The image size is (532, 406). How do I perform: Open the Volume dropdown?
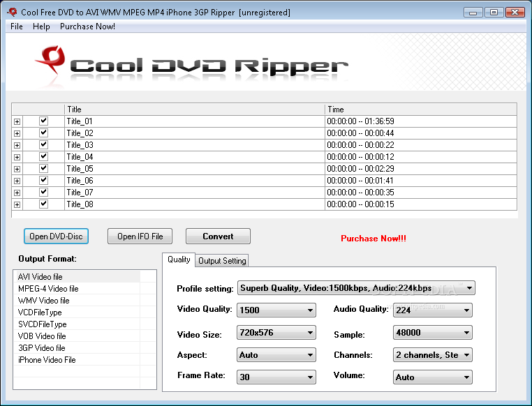[x=433, y=377]
